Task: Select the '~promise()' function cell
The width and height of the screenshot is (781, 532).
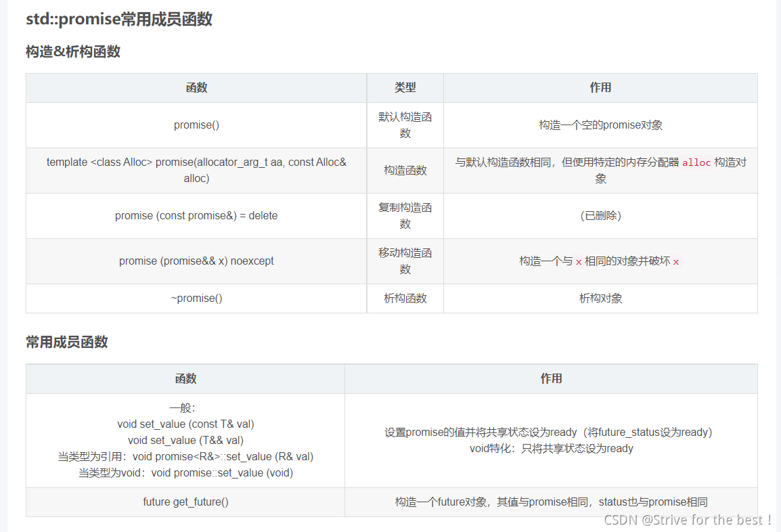Action: [196, 298]
